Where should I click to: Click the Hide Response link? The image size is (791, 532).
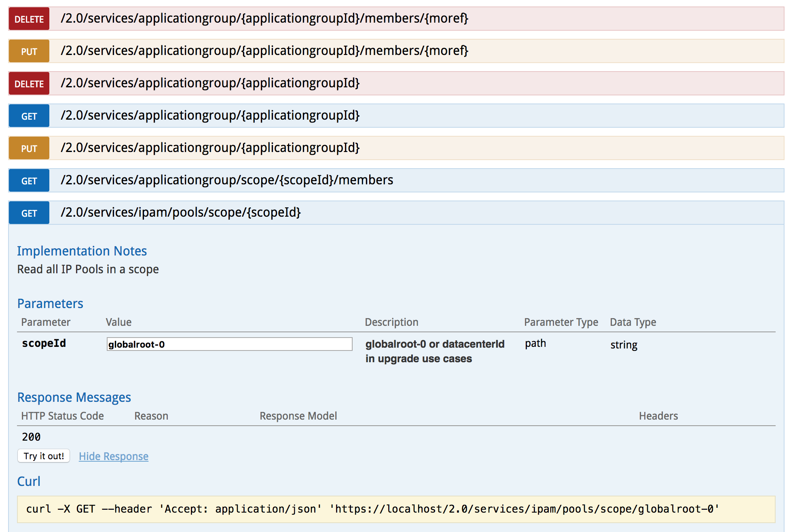(x=113, y=456)
